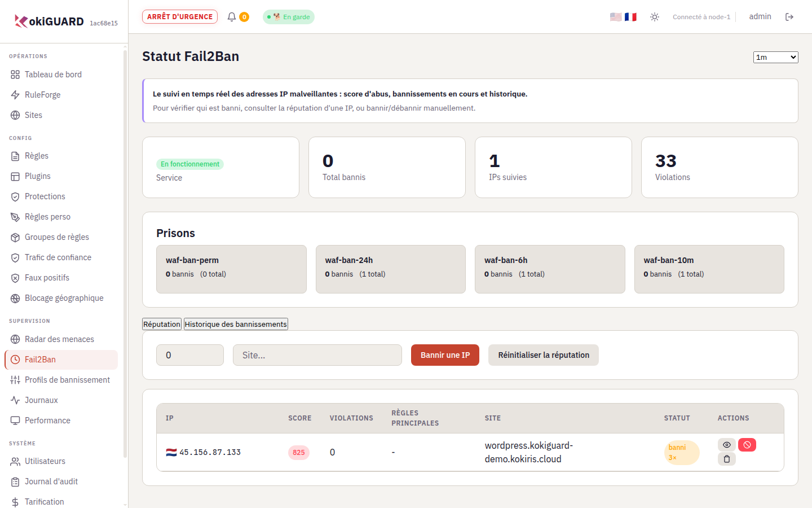Open Tarification page

point(61,502)
